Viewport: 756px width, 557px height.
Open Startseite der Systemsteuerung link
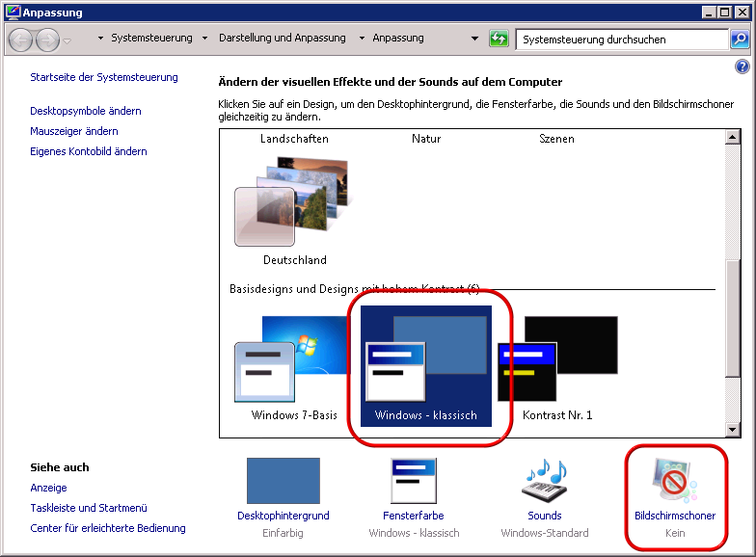point(104,77)
